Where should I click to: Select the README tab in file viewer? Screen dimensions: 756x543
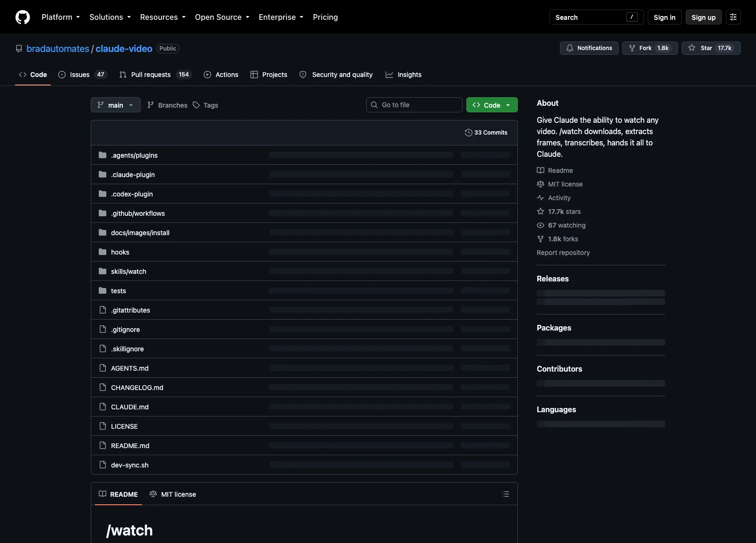(118, 494)
